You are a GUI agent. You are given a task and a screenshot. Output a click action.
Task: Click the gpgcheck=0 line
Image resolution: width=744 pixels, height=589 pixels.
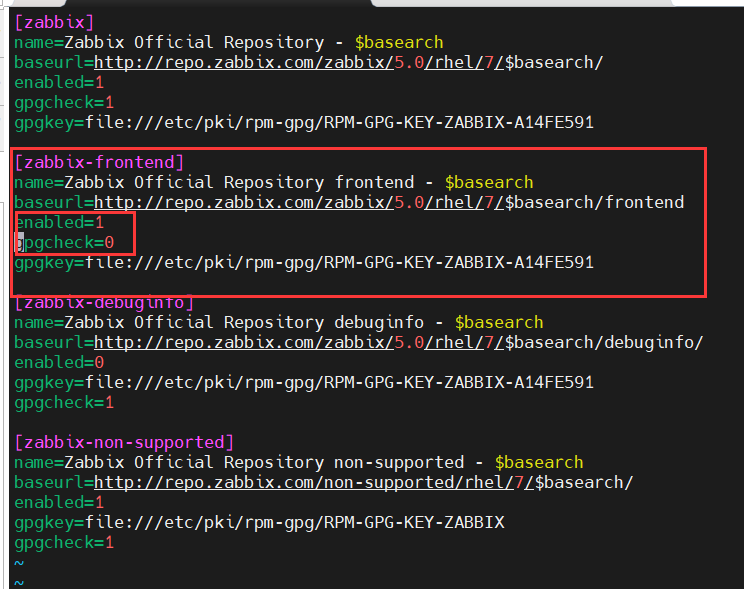point(64,243)
